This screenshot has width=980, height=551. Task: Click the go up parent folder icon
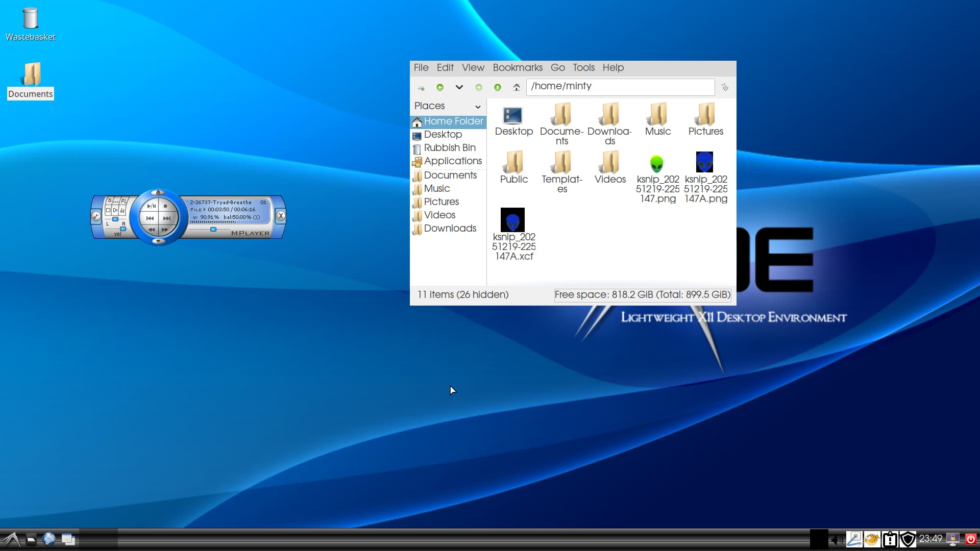tap(498, 87)
